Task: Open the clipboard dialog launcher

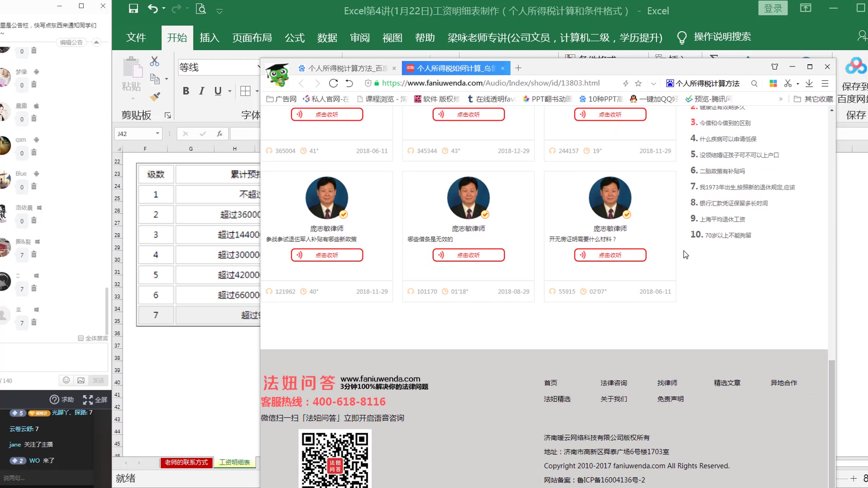Action: point(168,116)
